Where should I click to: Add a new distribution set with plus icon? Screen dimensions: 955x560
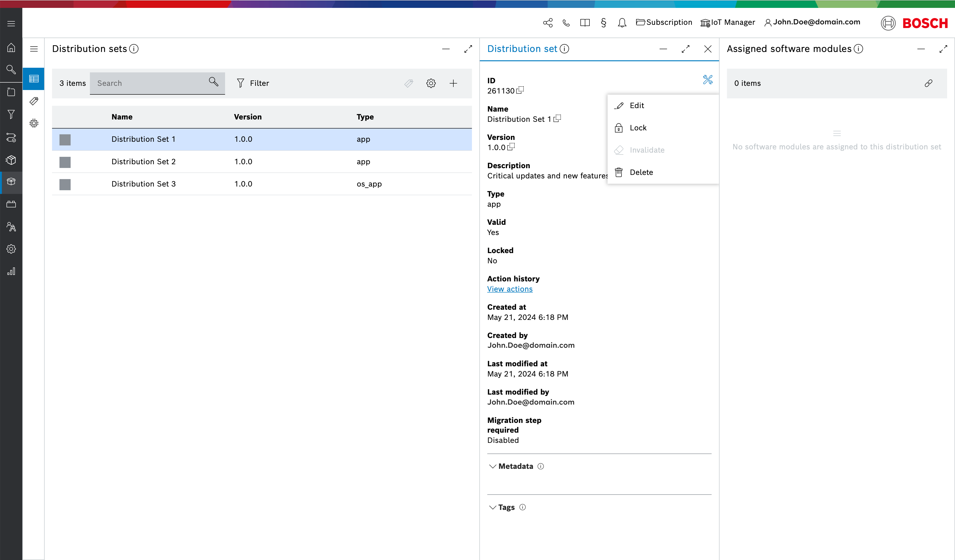[453, 83]
